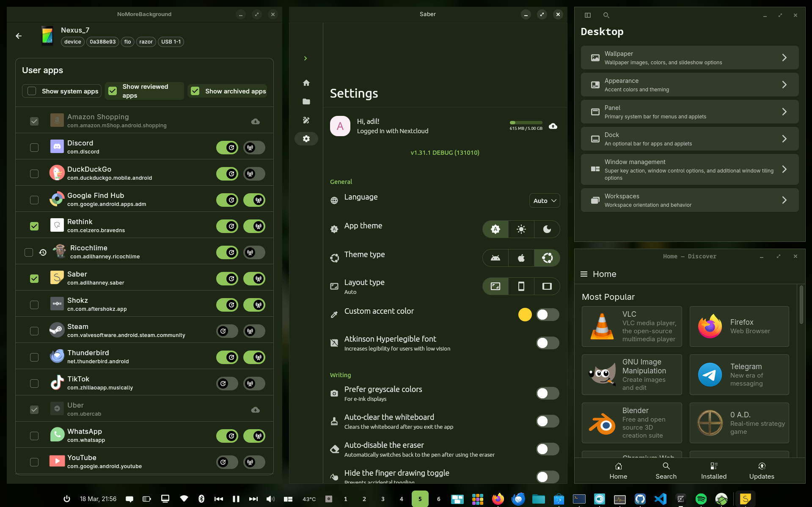Open Blender app card in Discover
This screenshot has height=507, width=812.
tap(632, 423)
